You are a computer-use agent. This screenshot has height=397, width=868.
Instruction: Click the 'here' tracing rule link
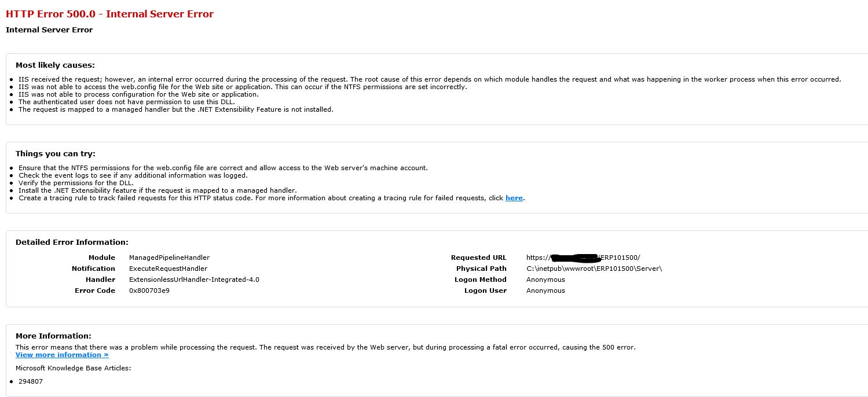click(x=514, y=198)
